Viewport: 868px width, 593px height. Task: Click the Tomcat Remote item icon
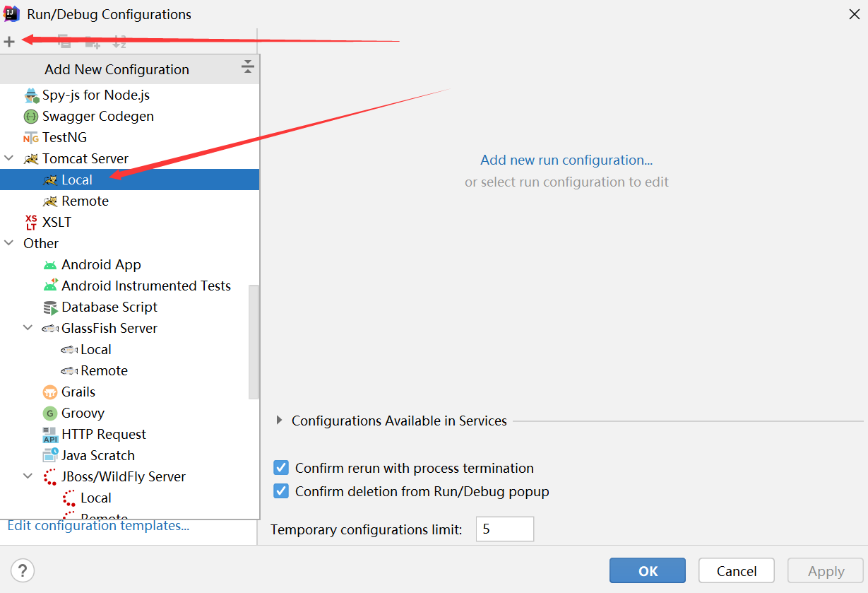click(x=50, y=201)
